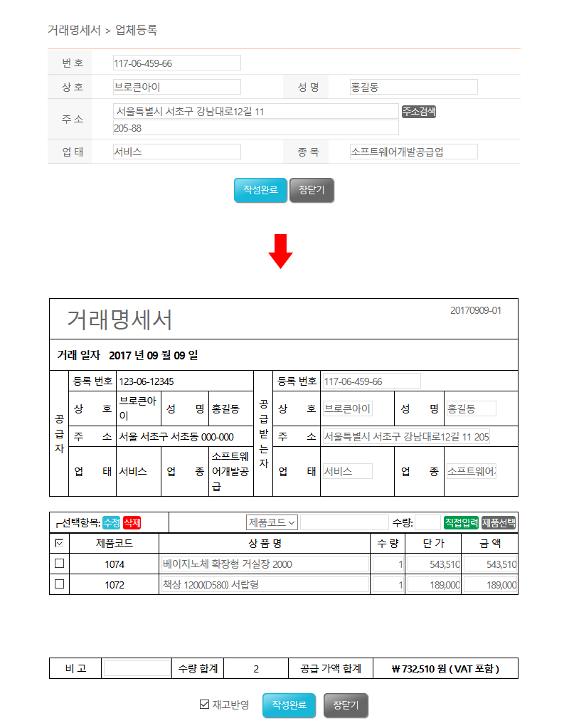Click the 창닫기 button below the company form

pos(312,190)
